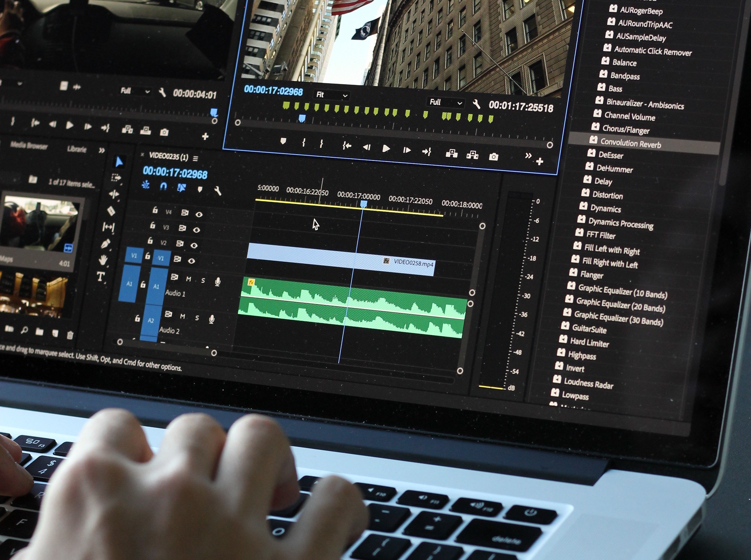Go to In point in Program Monitor
751x560 pixels.
click(x=346, y=146)
